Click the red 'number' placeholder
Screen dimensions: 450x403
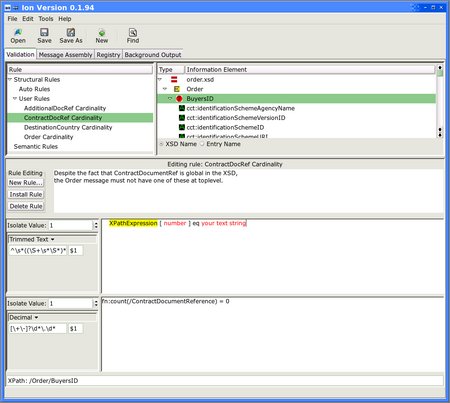[x=175, y=223]
